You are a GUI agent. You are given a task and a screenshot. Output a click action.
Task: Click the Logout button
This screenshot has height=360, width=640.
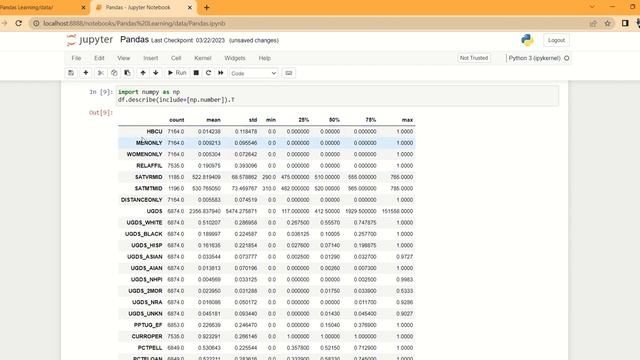(556, 40)
